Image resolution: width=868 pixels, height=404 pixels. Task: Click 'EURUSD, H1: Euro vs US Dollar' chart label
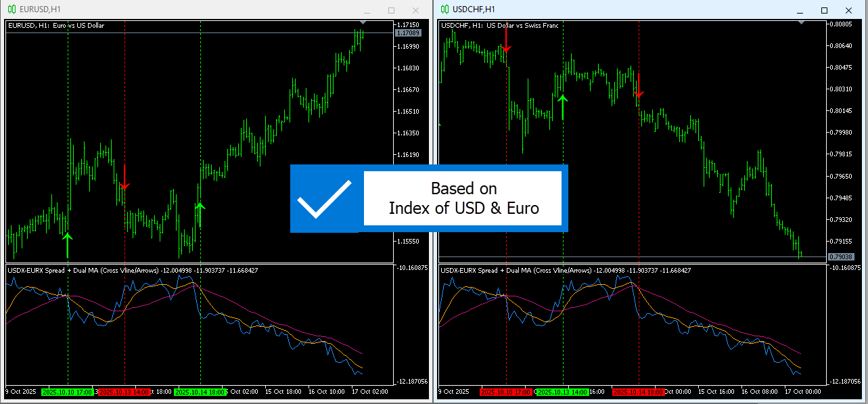[56, 26]
